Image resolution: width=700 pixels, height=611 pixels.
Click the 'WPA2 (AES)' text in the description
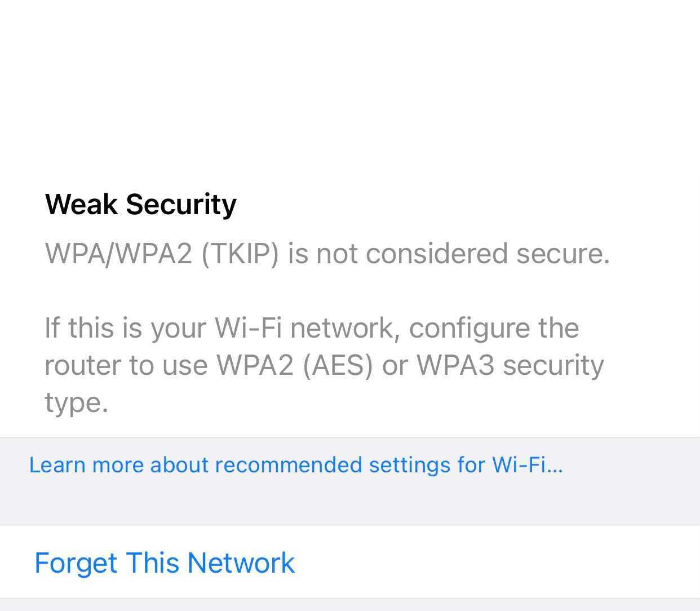coord(295,365)
